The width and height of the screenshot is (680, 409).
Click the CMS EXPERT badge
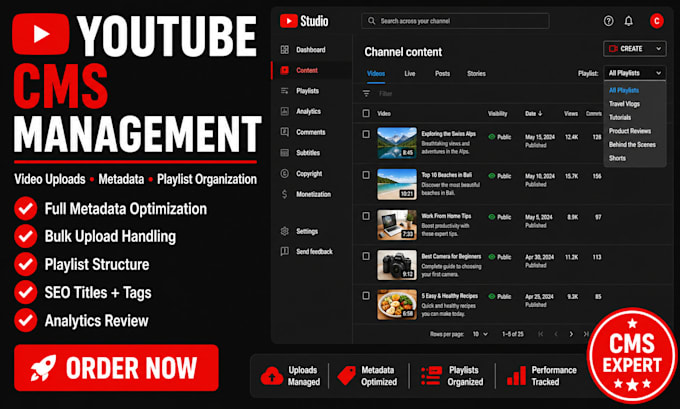pos(632,355)
